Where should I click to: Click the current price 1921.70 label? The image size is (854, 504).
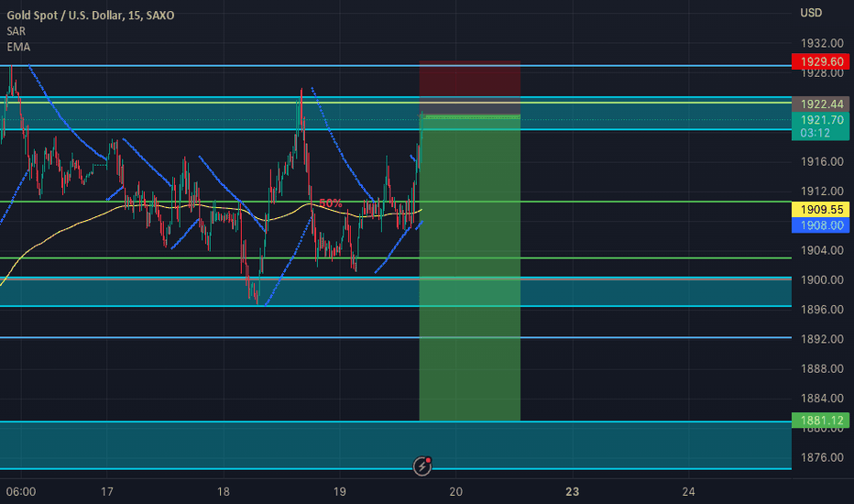(x=821, y=120)
